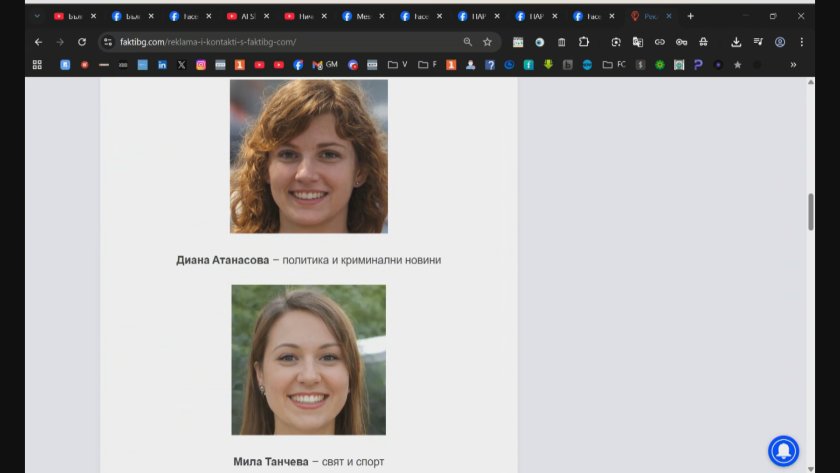
Task: Open the zoom magnifier icon in address bar
Action: tap(467, 42)
